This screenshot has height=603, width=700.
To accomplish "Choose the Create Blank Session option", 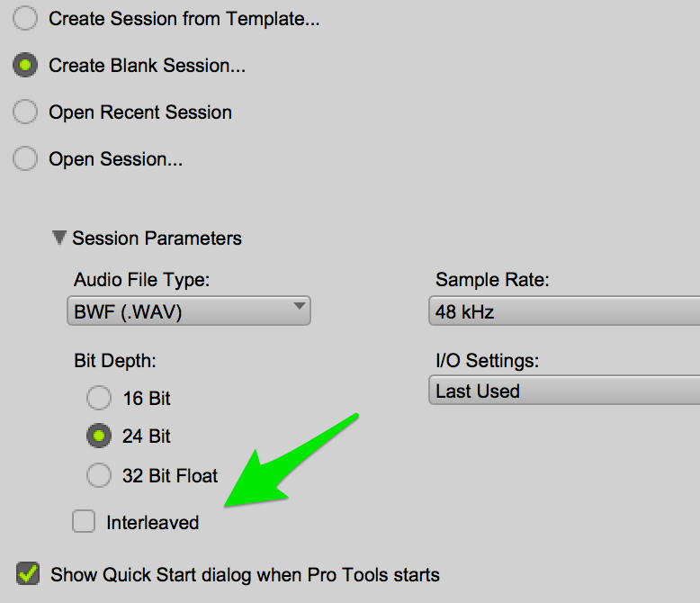I will 25,66.
